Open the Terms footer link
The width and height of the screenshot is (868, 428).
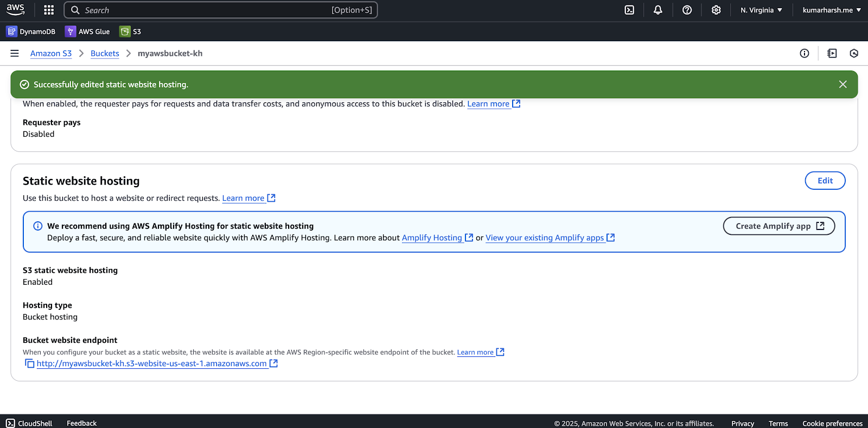[778, 424]
